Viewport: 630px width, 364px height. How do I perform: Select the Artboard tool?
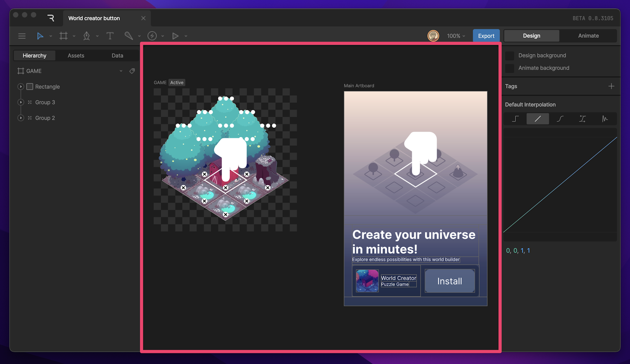(x=64, y=36)
